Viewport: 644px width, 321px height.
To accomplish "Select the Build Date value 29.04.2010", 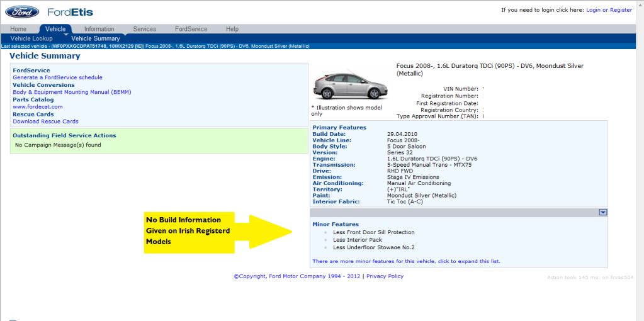I will tap(401, 134).
